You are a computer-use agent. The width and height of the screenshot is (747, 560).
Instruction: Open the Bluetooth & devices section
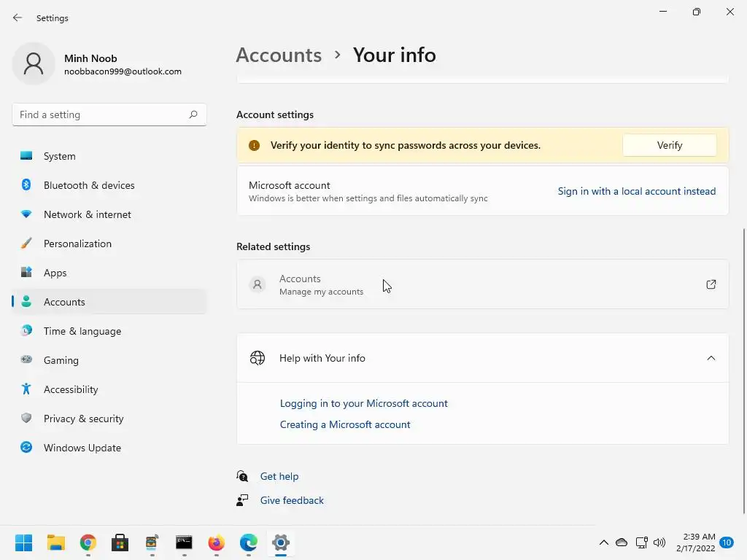click(89, 185)
